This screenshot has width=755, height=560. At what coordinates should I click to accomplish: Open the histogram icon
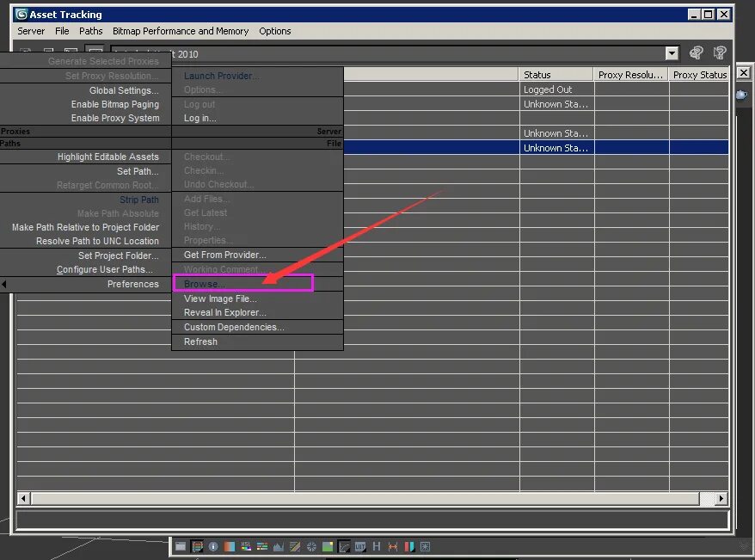click(x=279, y=546)
